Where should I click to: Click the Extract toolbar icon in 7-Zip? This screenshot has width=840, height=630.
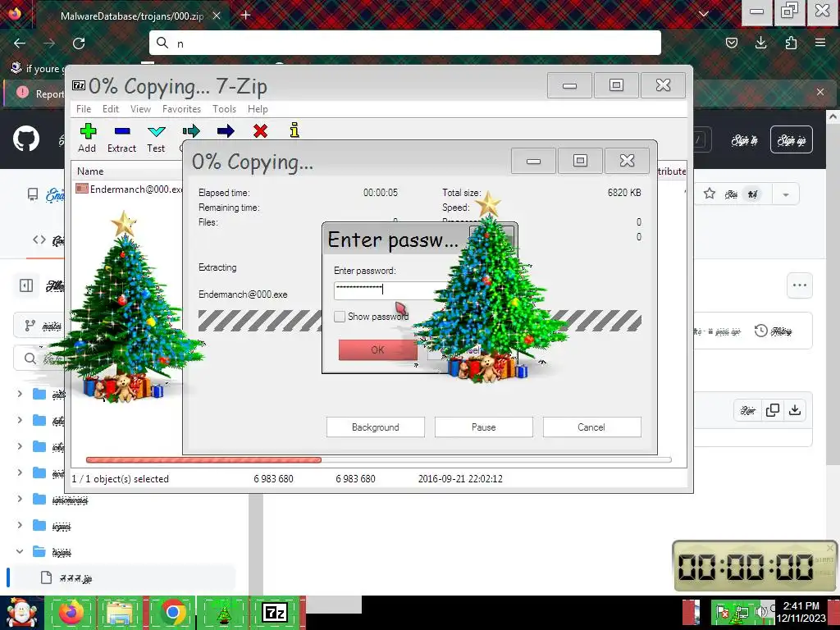point(122,138)
